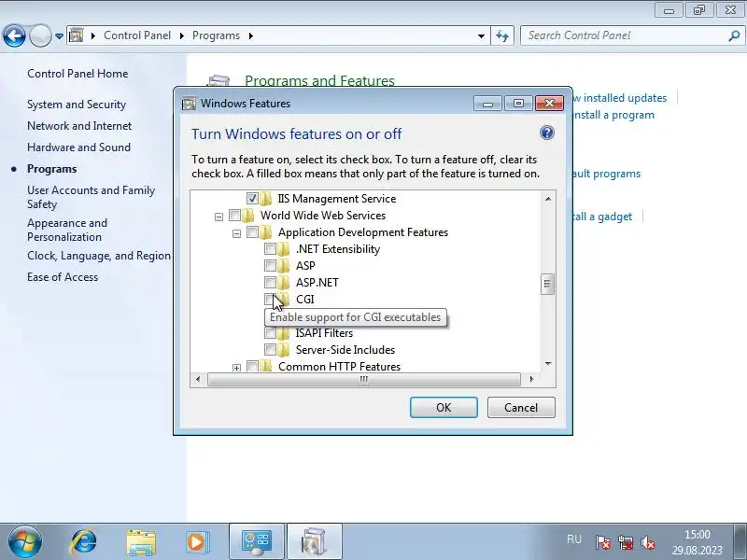The height and width of the screenshot is (560, 747).
Task: Click installed updates link behind dialog
Action: pyautogui.click(x=620, y=98)
